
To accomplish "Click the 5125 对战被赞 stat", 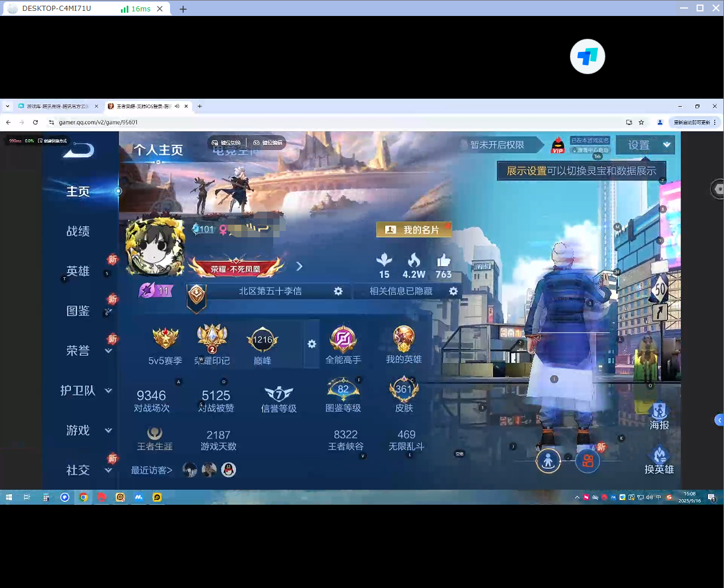I will (216, 400).
